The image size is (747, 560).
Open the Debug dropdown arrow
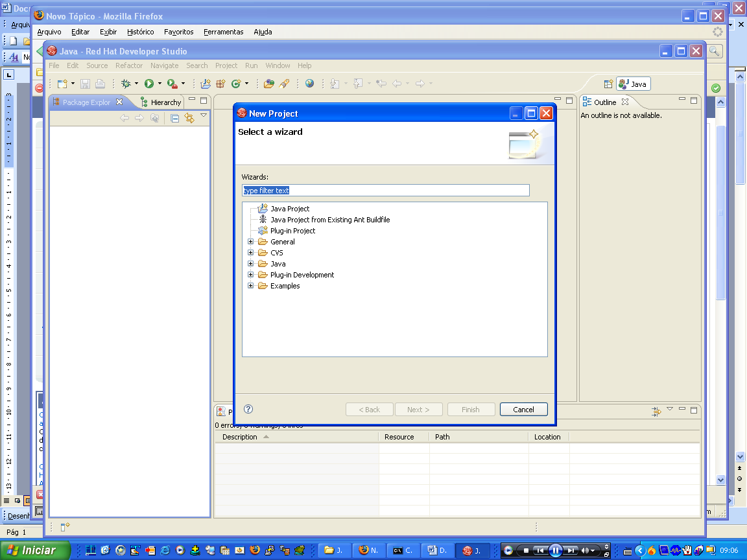[x=136, y=84]
